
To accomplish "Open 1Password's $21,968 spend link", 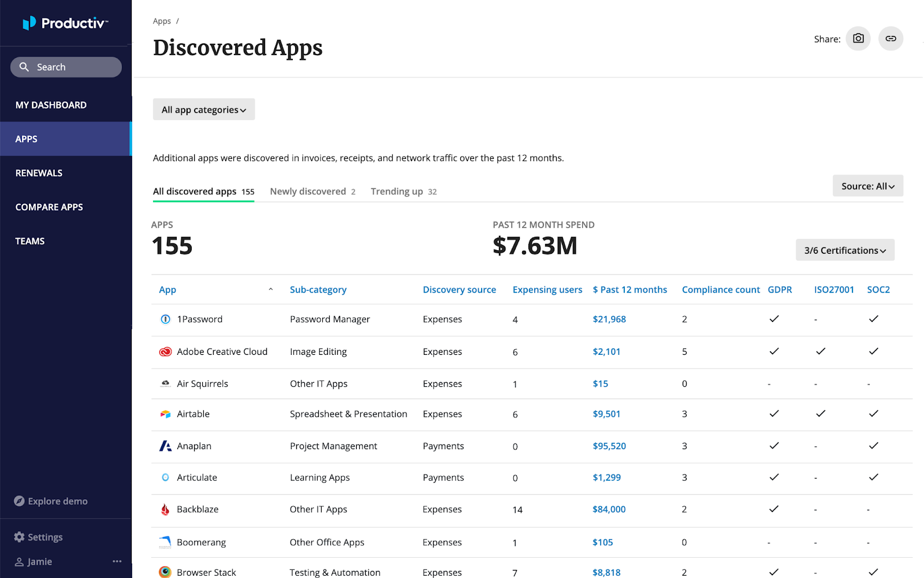I will click(x=609, y=318).
